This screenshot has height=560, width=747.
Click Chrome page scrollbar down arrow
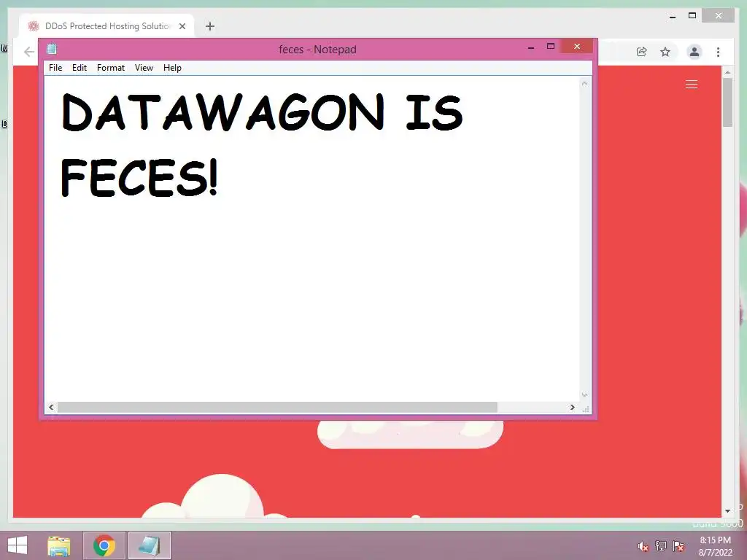pos(727,511)
